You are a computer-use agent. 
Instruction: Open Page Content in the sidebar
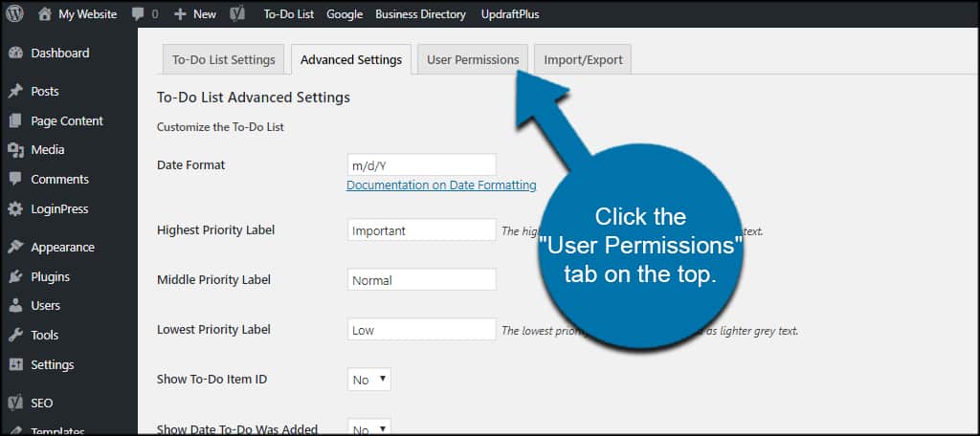(69, 120)
